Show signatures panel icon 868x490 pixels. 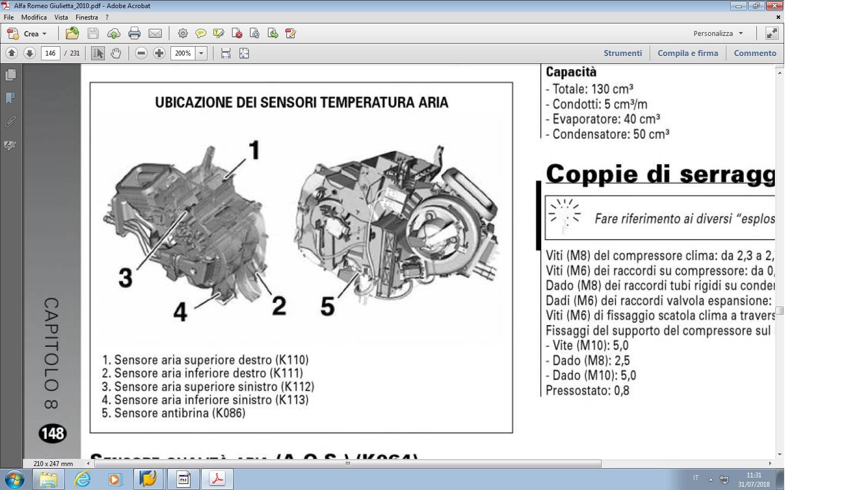coord(10,145)
